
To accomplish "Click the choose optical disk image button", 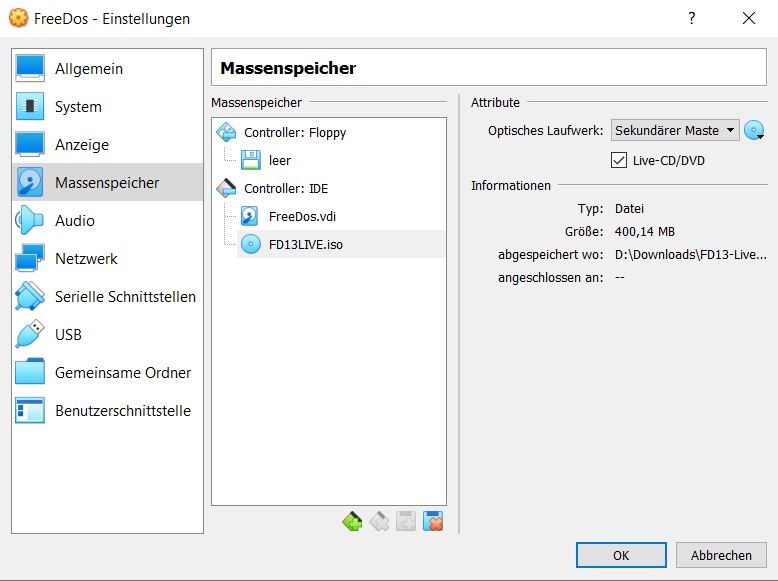I will pos(754,130).
